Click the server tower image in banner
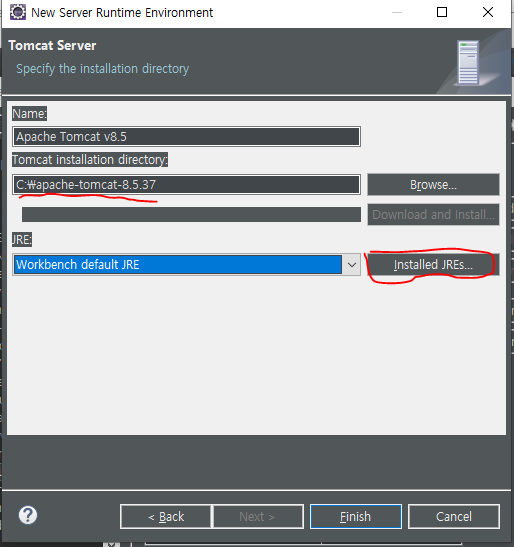 tap(468, 63)
